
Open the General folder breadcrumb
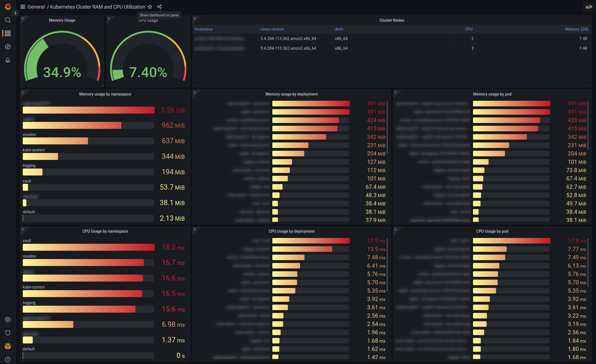pos(36,7)
